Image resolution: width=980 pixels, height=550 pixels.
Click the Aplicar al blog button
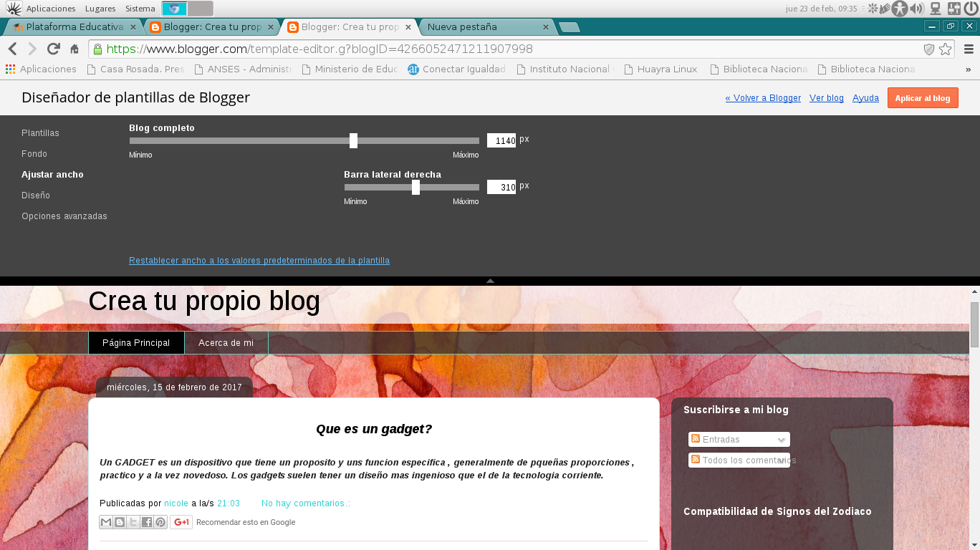click(923, 98)
